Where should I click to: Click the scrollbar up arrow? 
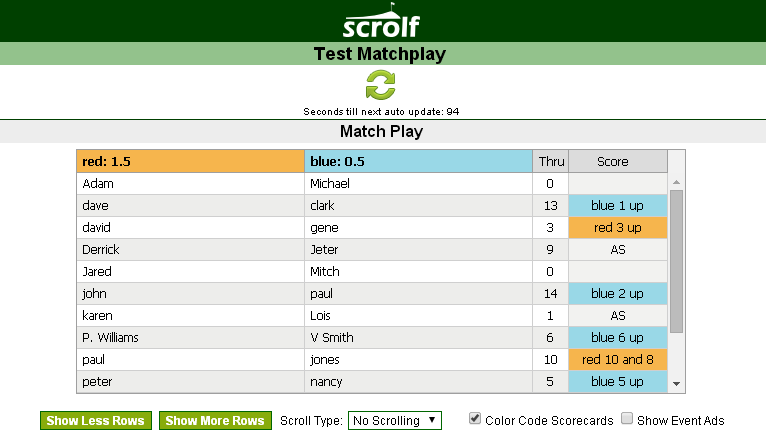(676, 182)
